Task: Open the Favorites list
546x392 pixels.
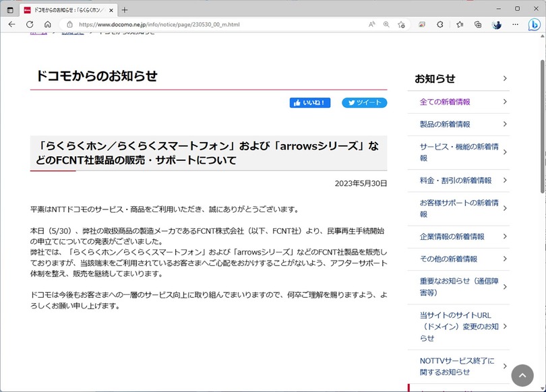Action: click(x=460, y=24)
